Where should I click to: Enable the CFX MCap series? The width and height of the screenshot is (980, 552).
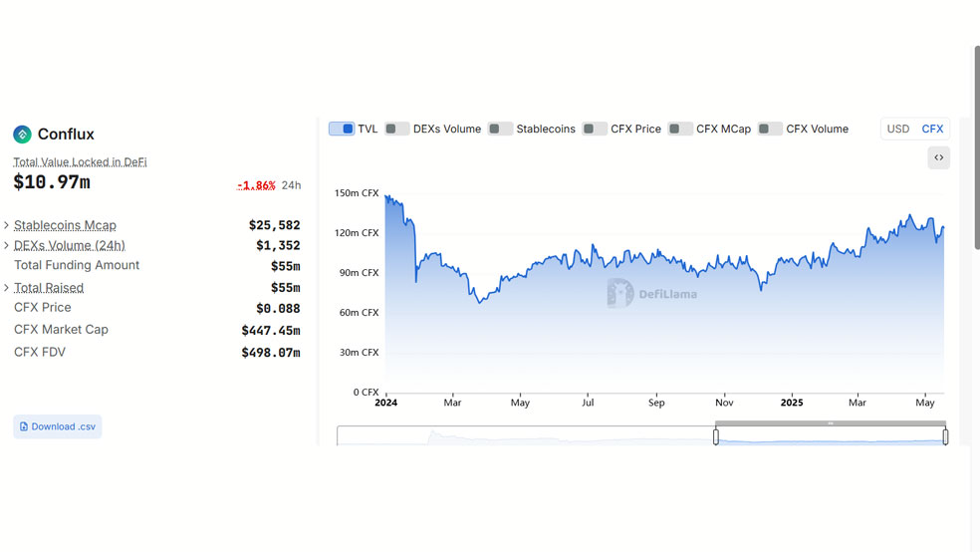[680, 129]
